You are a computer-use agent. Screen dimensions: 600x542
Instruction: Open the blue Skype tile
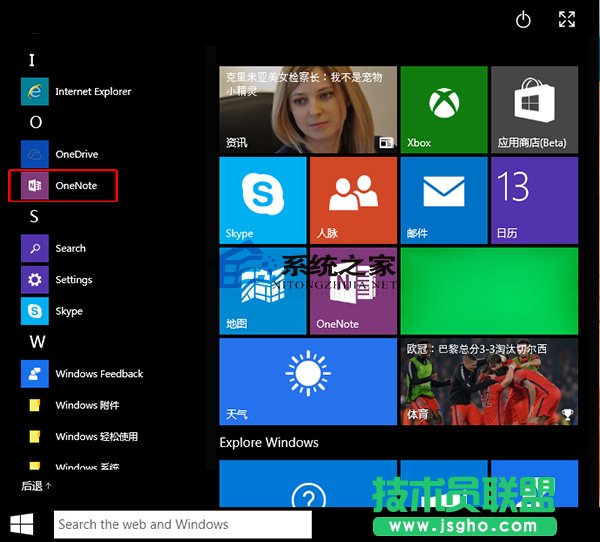(262, 200)
